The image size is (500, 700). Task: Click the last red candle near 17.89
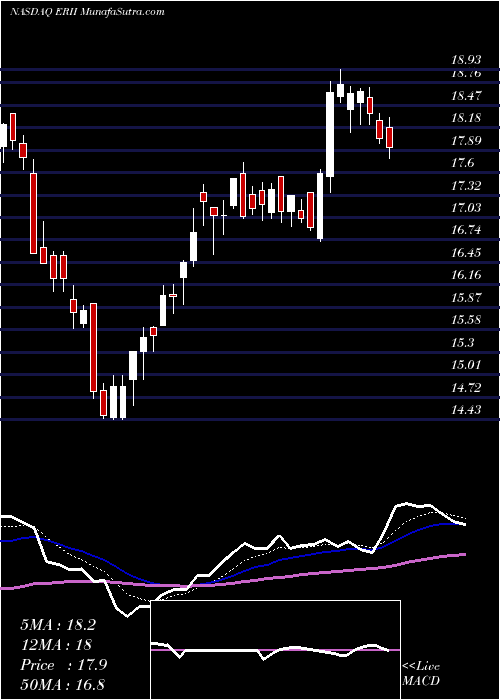tap(390, 138)
